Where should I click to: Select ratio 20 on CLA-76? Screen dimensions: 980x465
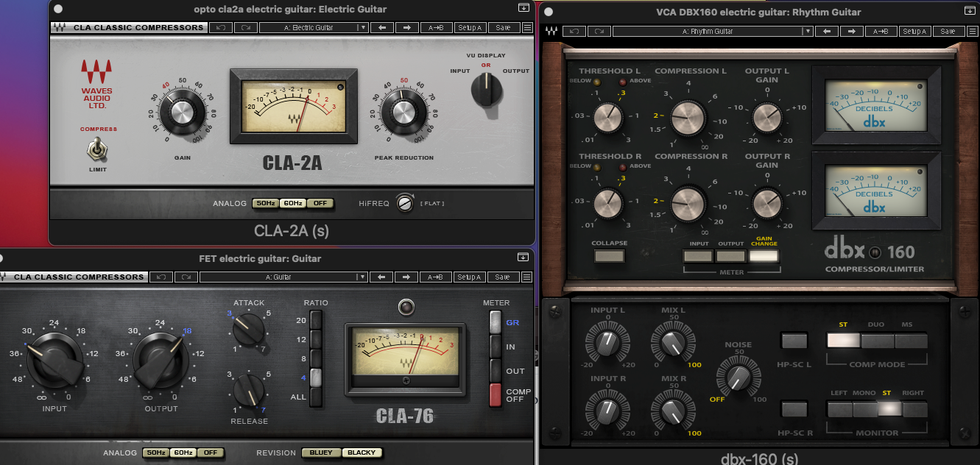pos(316,320)
